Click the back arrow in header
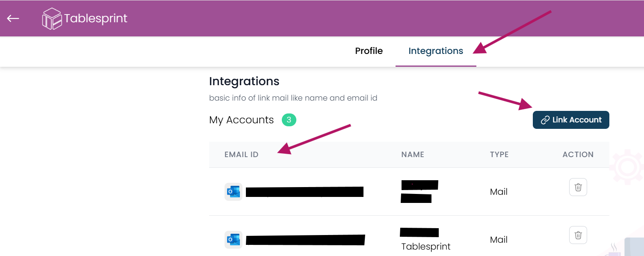 coord(13,18)
